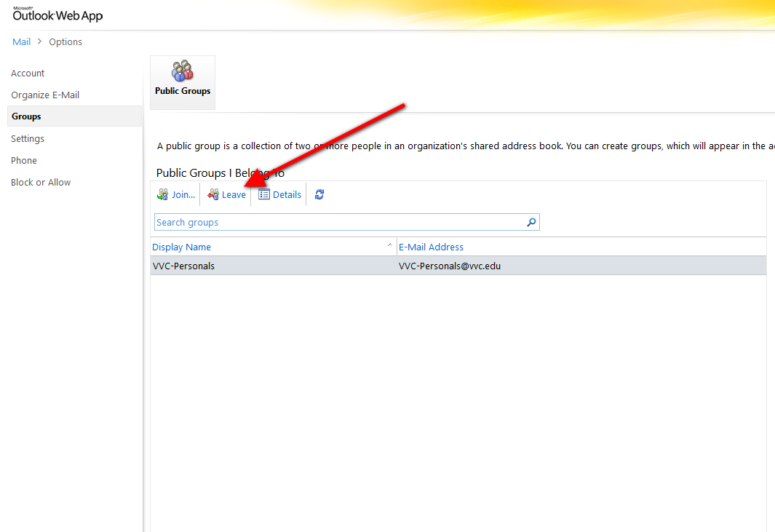Screen dimensions: 775x532
Task: Click the magnifier search icon
Action: point(531,223)
